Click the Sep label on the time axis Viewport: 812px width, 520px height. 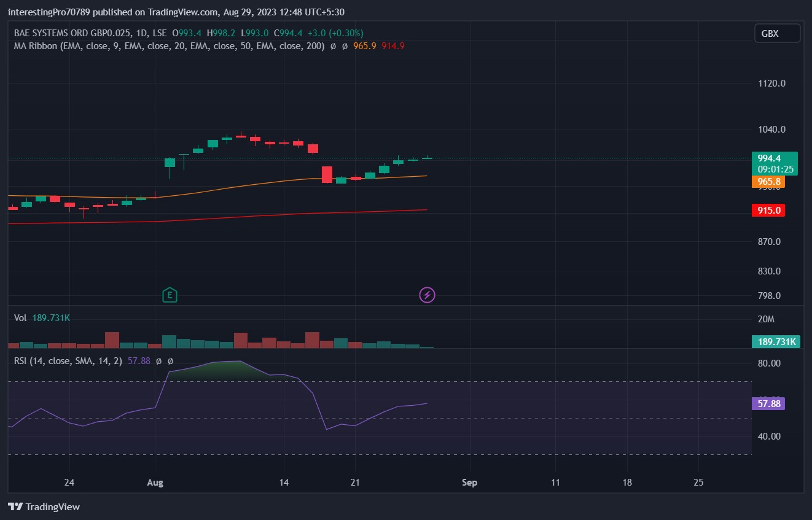pos(469,483)
